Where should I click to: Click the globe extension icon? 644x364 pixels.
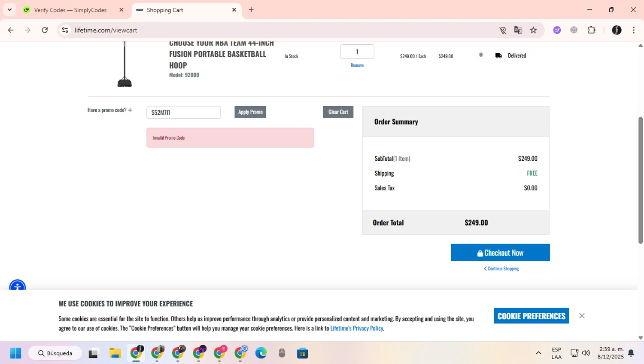(x=574, y=30)
